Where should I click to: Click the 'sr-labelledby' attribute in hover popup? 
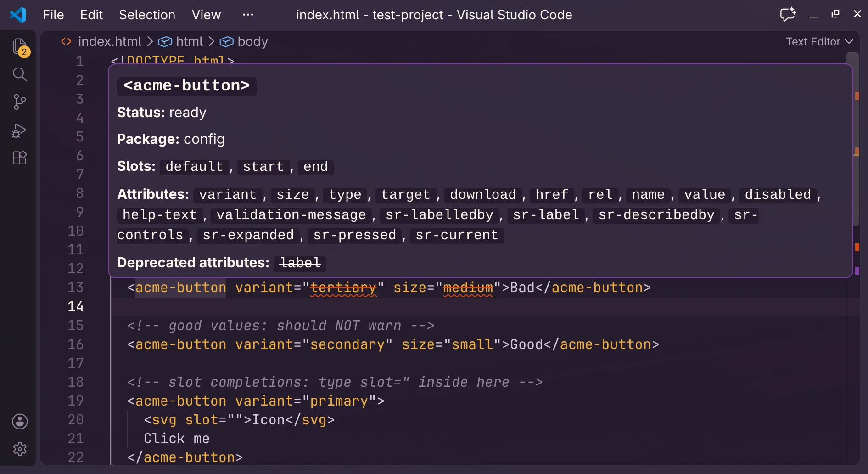pos(440,215)
